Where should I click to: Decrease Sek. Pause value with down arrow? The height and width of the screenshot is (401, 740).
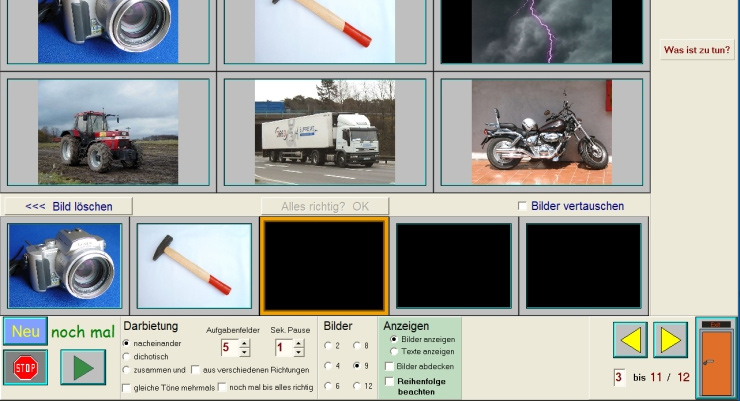(x=298, y=353)
